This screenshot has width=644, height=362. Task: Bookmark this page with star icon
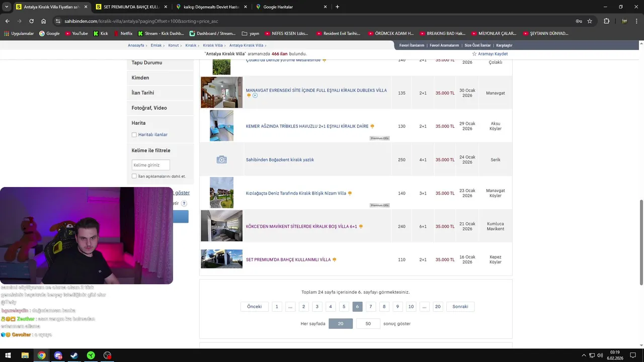point(590,21)
